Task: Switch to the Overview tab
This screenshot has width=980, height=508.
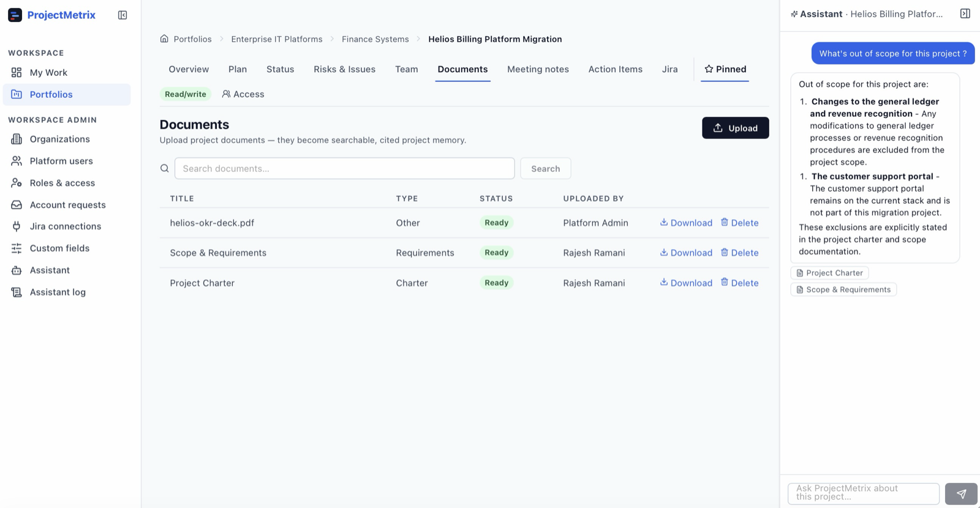Action: 189,69
